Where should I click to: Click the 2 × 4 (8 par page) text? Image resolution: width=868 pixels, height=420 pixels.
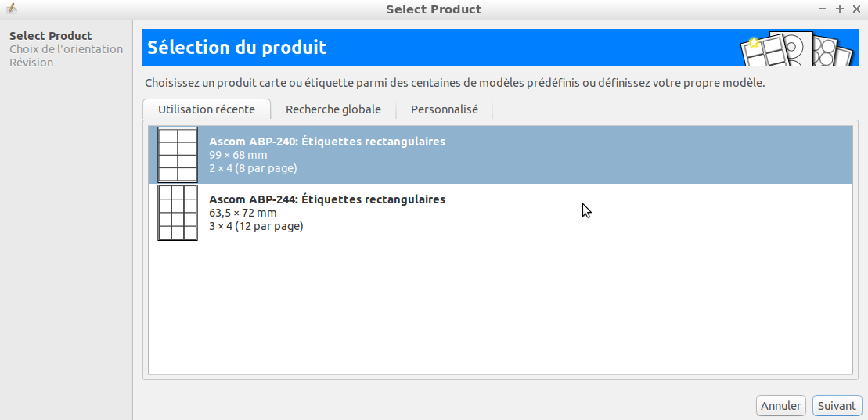(253, 168)
